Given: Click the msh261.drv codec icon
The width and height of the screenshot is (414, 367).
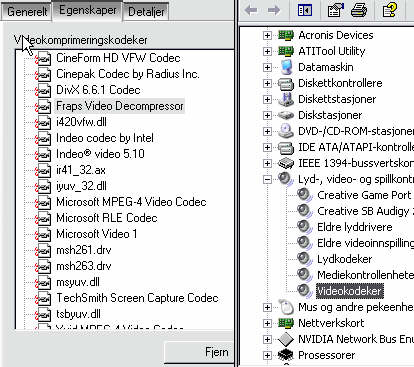Looking at the screenshot, I should 43,251.
